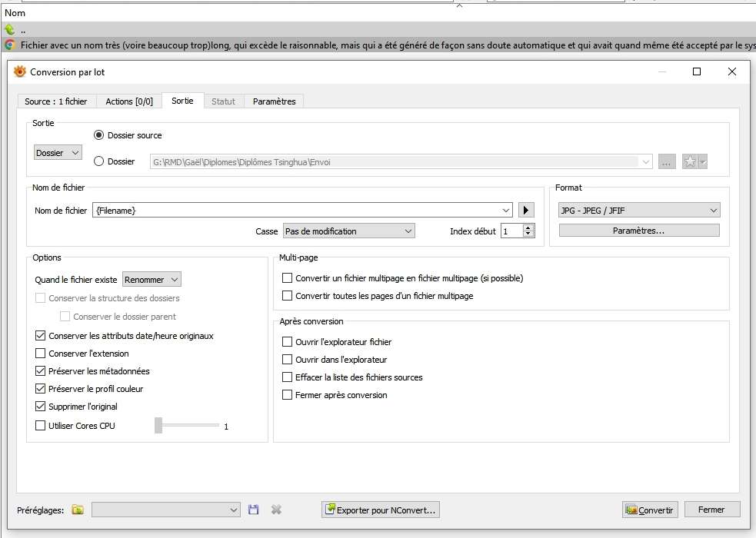The width and height of the screenshot is (756, 538).
Task: Click the parent folder up-arrow icon
Action: coord(9,29)
